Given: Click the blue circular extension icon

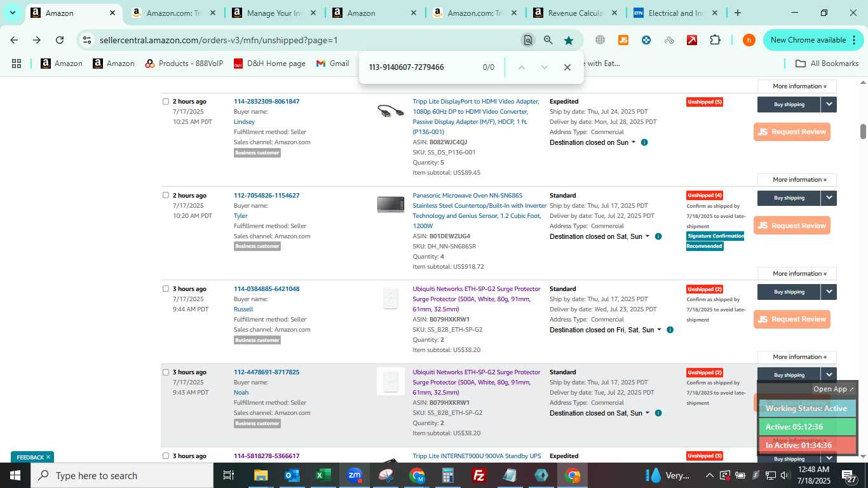Looking at the screenshot, I should pos(646,40).
